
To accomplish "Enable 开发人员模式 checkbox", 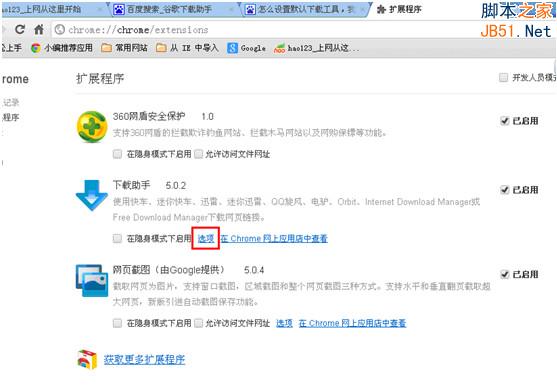I will tap(503, 77).
